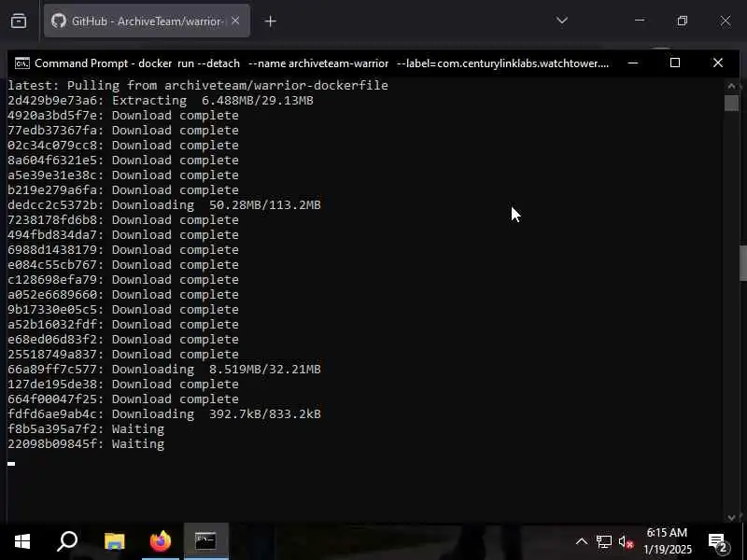This screenshot has height=560, width=747.
Task: Click the Command Prompt title bar icon
Action: pos(21,63)
